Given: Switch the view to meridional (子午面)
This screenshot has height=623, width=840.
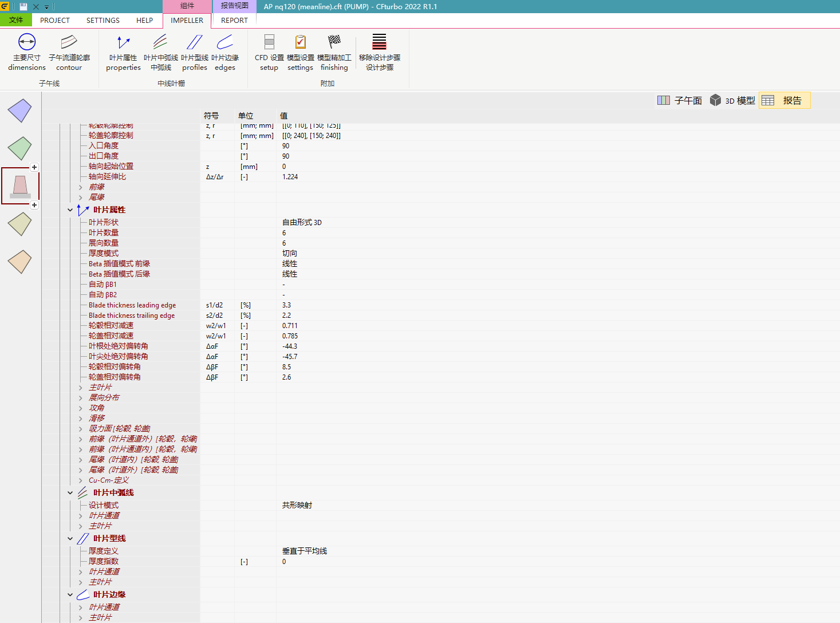Looking at the screenshot, I should 680,101.
